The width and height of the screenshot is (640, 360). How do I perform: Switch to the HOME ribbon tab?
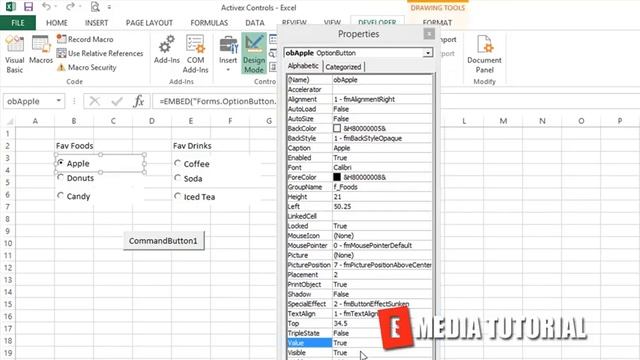click(57, 23)
